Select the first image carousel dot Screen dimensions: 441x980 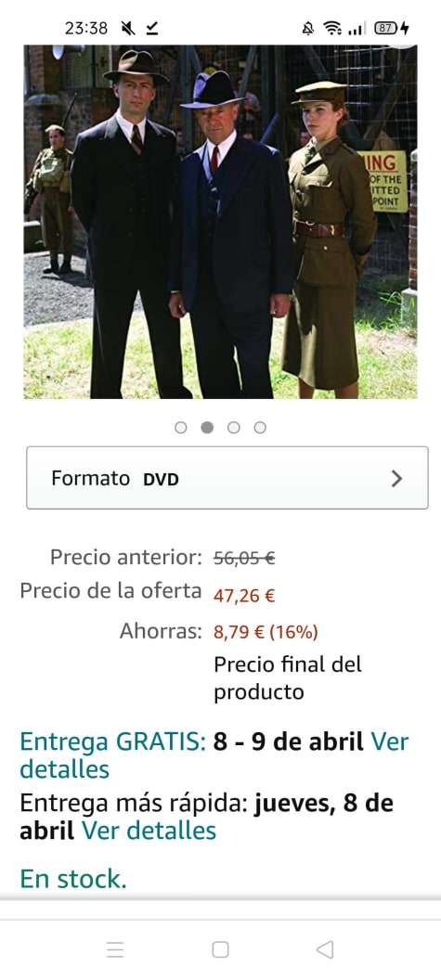181,428
